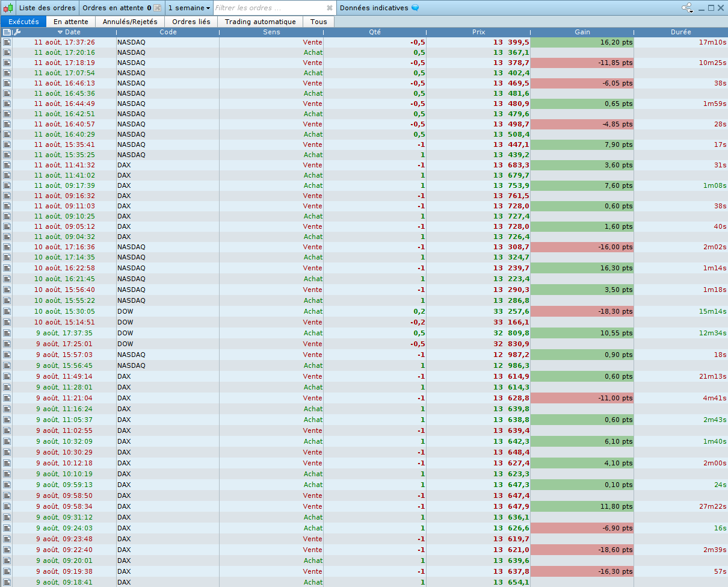728x587 pixels.
Task: Click the cancel icon beside Ordres en attente 0
Action: pos(157,8)
